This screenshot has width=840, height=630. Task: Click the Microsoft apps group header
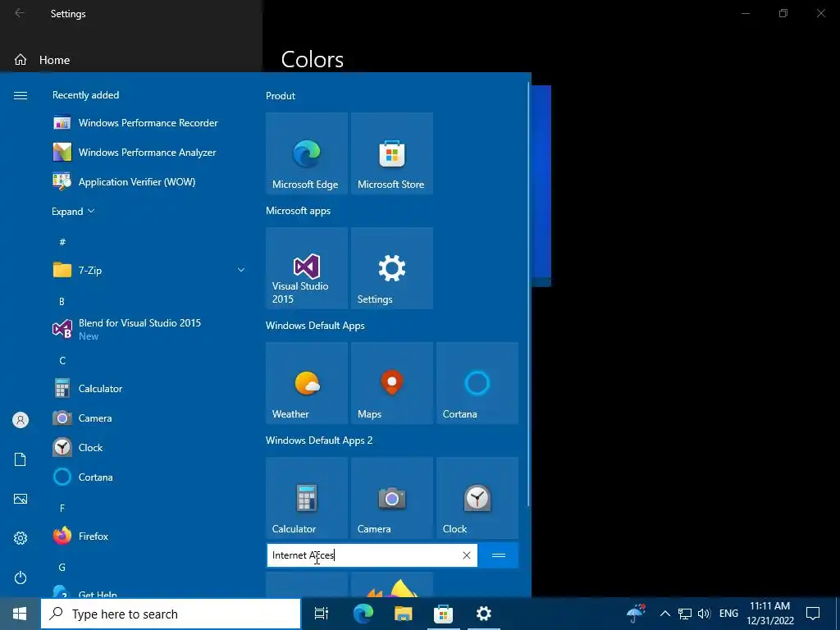point(298,211)
